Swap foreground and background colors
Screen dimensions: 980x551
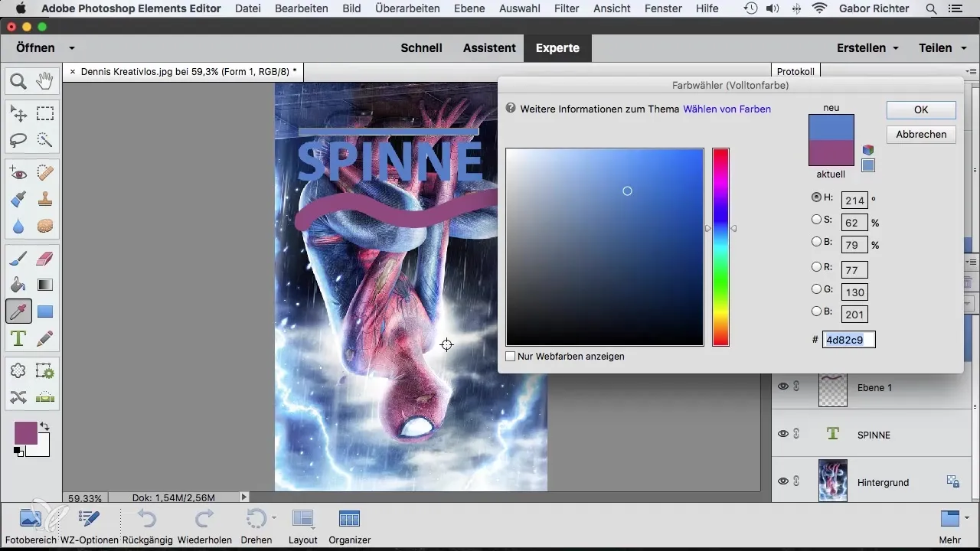point(45,426)
